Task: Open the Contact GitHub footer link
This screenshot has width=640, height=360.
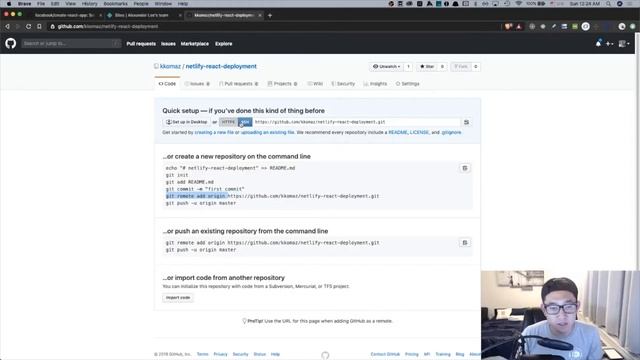Action: pyautogui.click(x=385, y=354)
